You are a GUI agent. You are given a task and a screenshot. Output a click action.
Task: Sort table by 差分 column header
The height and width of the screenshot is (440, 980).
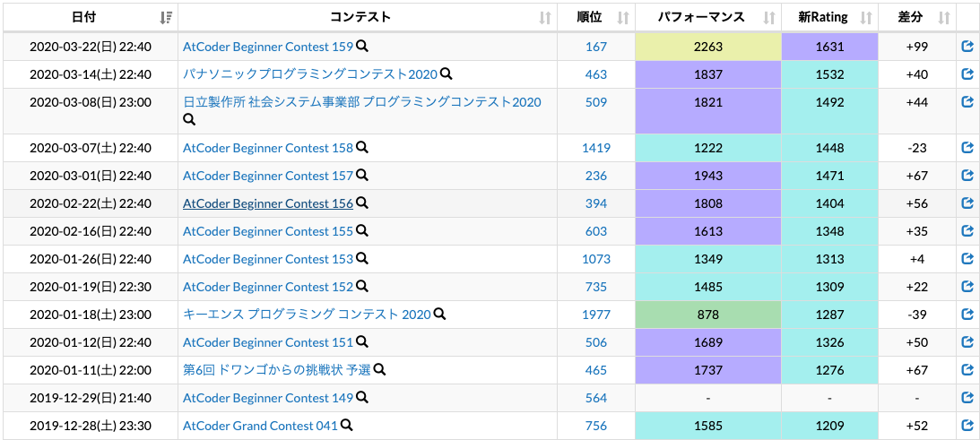(x=917, y=18)
